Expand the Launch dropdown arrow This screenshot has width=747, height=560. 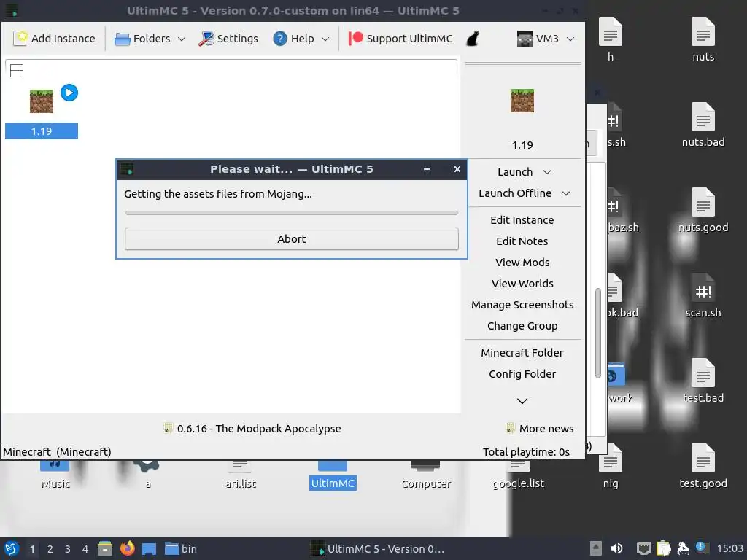(x=547, y=172)
